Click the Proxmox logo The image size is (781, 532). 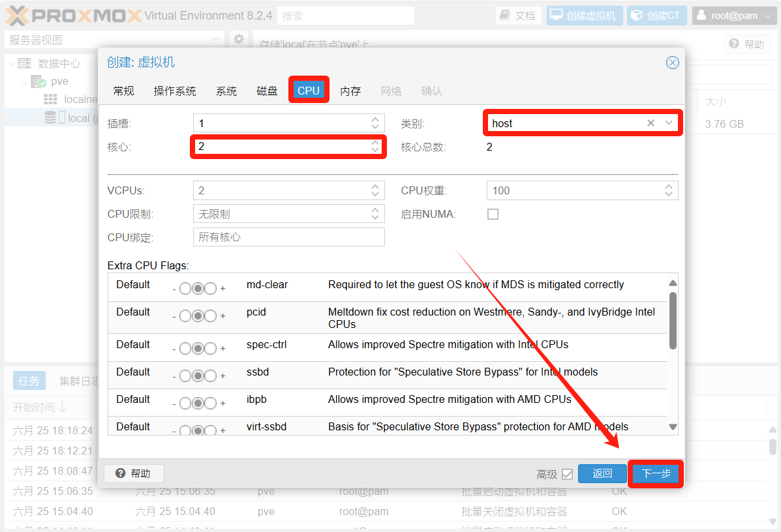coord(72,16)
